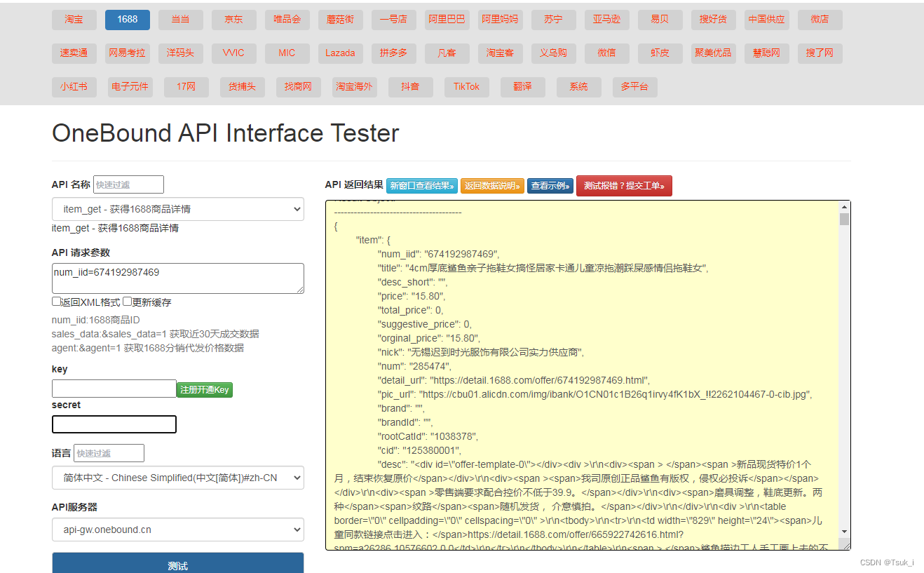Focus the secret input field
924x573 pixels.
[x=114, y=424]
